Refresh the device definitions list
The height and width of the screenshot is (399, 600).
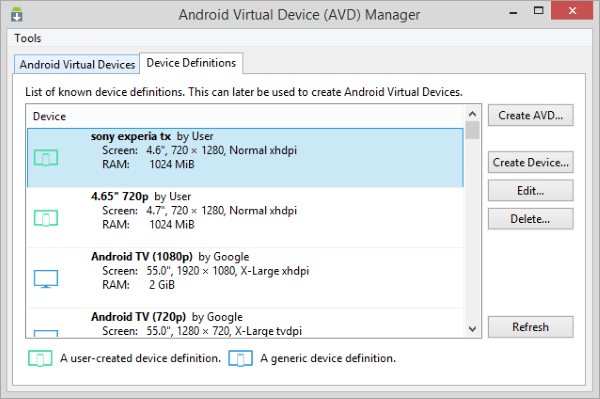tap(530, 327)
